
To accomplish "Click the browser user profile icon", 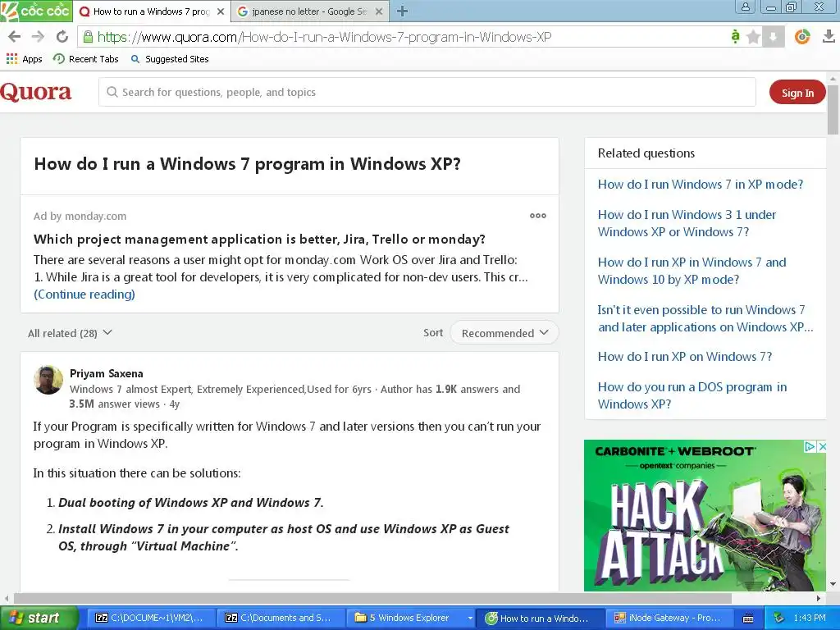I will coord(745,7).
